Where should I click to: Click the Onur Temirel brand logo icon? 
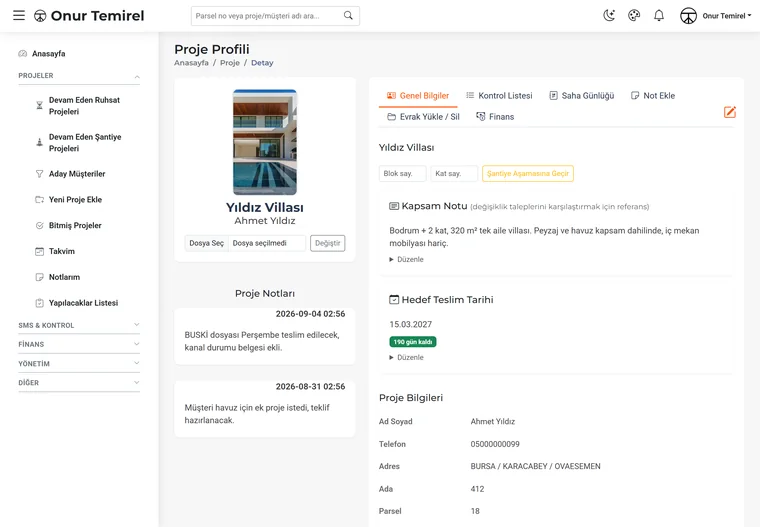pos(40,16)
